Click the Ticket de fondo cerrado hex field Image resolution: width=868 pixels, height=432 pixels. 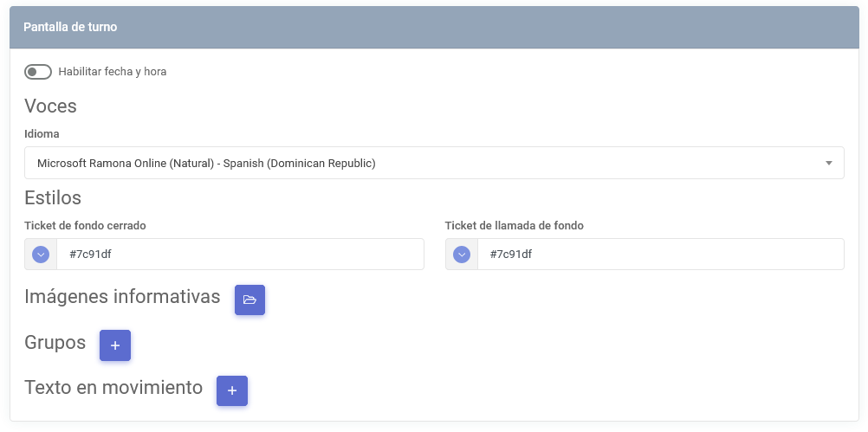[240, 255]
